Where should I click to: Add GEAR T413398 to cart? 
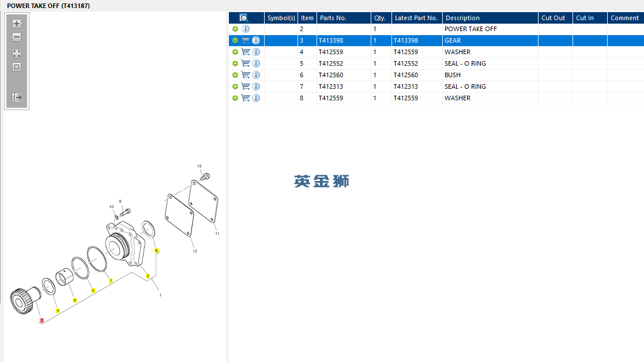point(246,40)
